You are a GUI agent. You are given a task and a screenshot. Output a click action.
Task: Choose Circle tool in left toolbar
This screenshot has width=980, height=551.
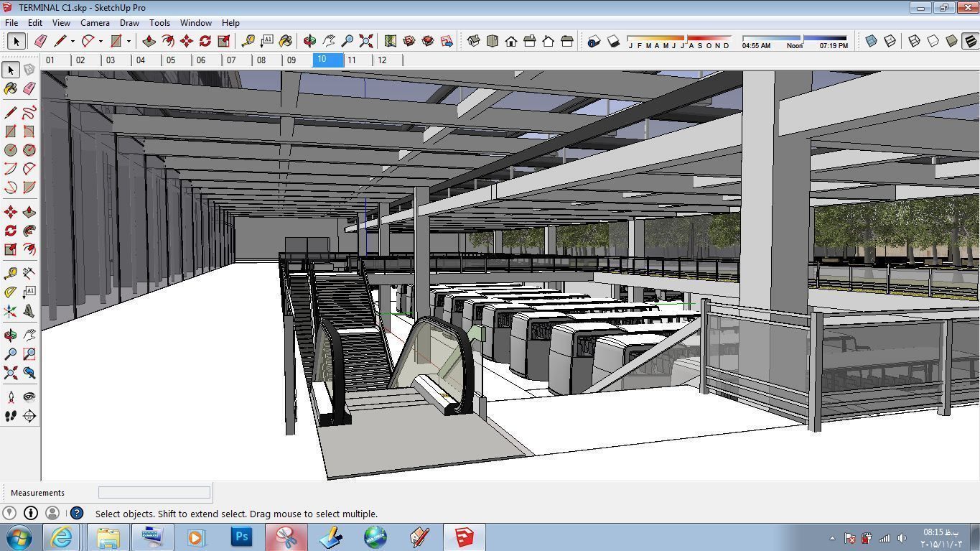coord(11,150)
